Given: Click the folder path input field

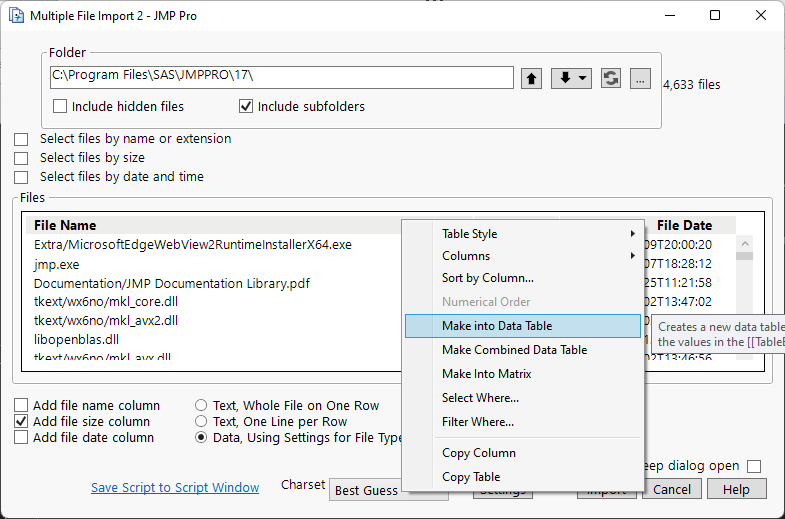Looking at the screenshot, I should click(281, 77).
